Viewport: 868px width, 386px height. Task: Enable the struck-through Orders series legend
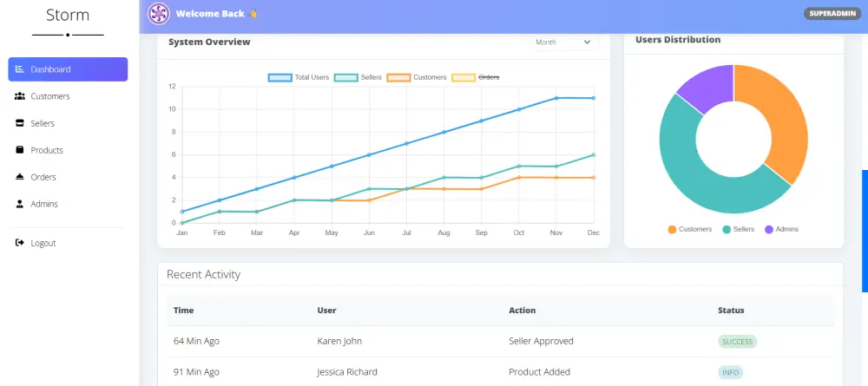pyautogui.click(x=476, y=77)
